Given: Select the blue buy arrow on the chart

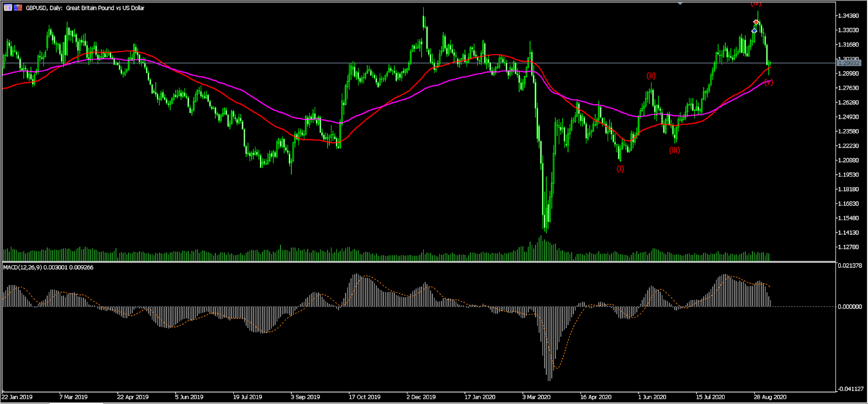Looking at the screenshot, I should pyautogui.click(x=754, y=30).
